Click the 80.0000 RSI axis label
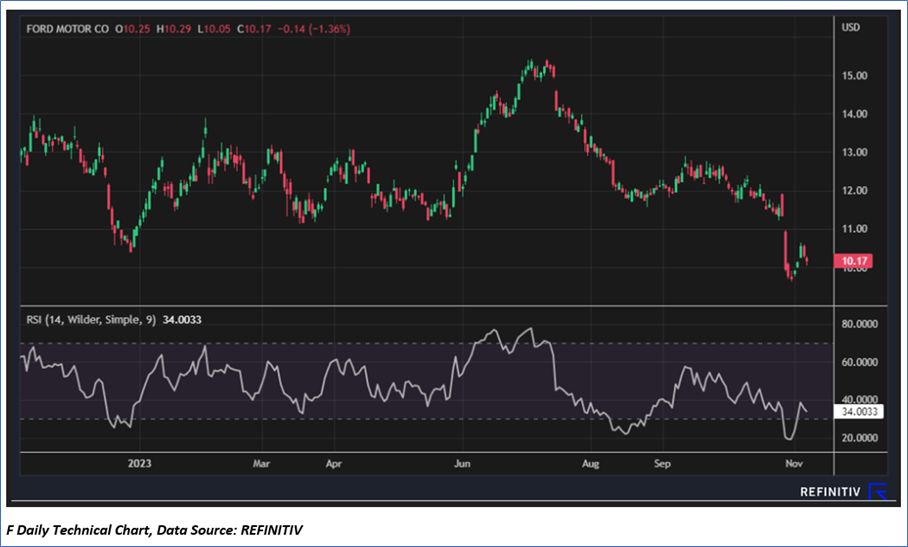Screen dimensions: 908x547 [859, 324]
